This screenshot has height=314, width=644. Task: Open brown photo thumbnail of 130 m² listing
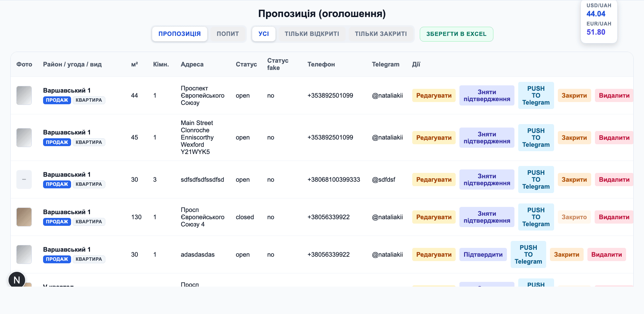24,217
